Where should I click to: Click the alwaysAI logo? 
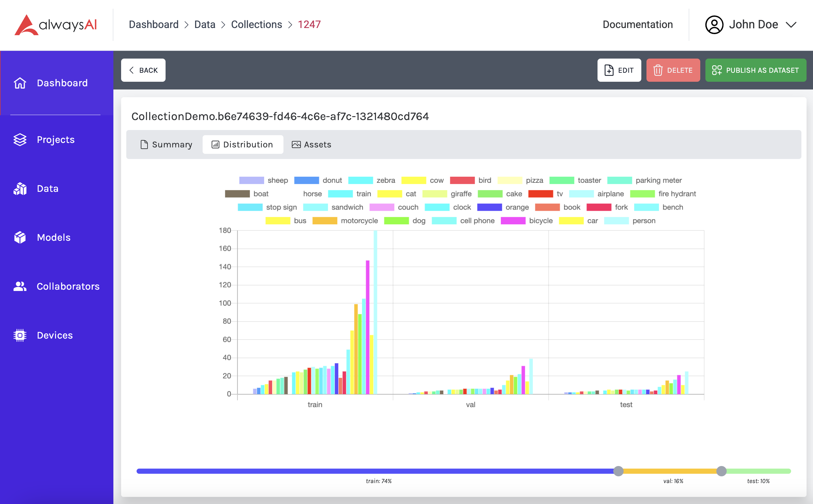(x=56, y=25)
